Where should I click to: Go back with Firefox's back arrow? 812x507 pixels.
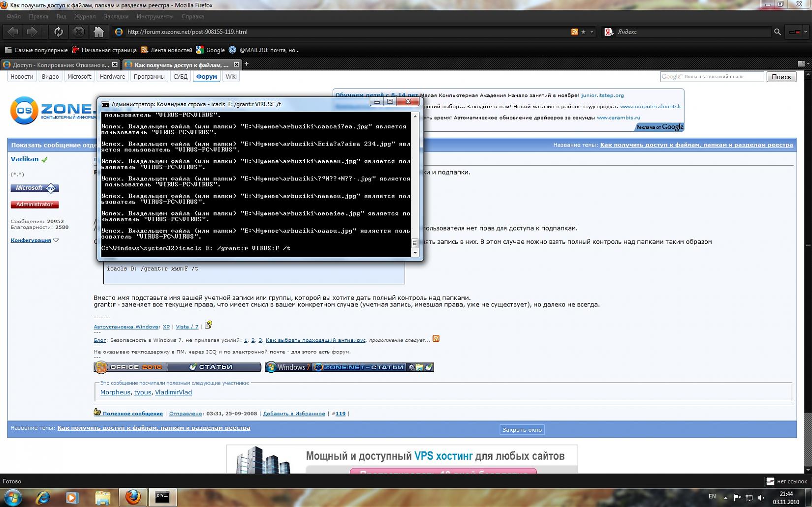[13, 32]
